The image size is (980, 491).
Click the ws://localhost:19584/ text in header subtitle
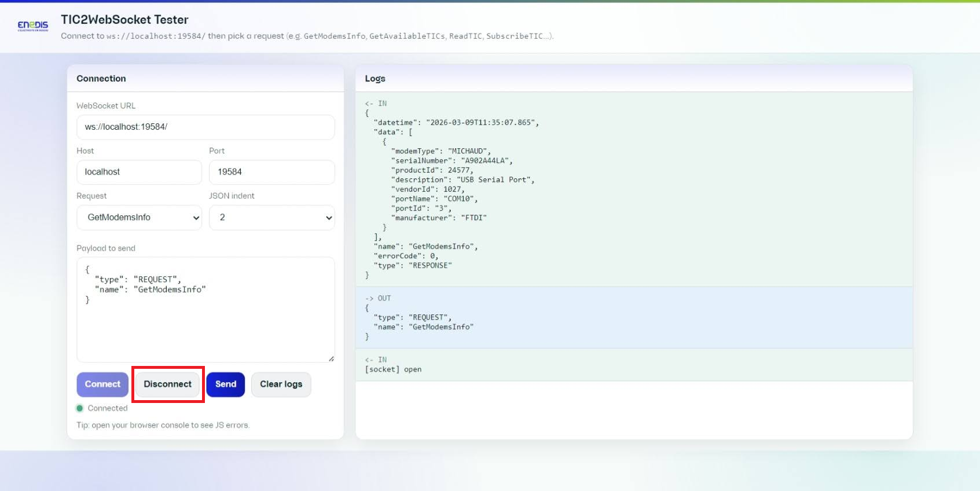coord(156,36)
